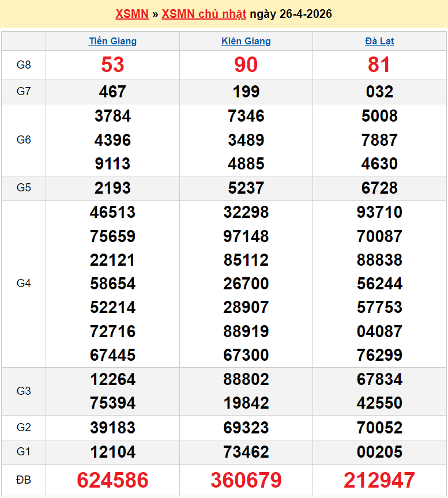The image size is (448, 498).
Task: Click Đà Lạt special prize 212947
Action: (x=379, y=480)
